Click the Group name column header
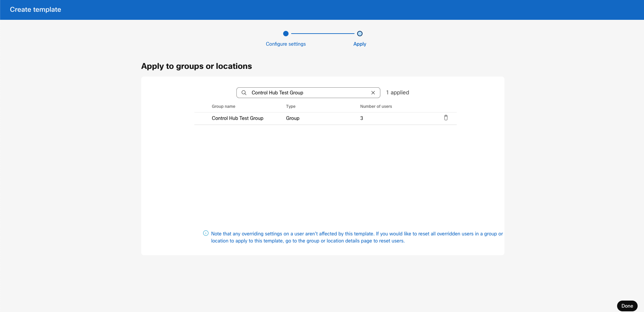 [x=224, y=106]
